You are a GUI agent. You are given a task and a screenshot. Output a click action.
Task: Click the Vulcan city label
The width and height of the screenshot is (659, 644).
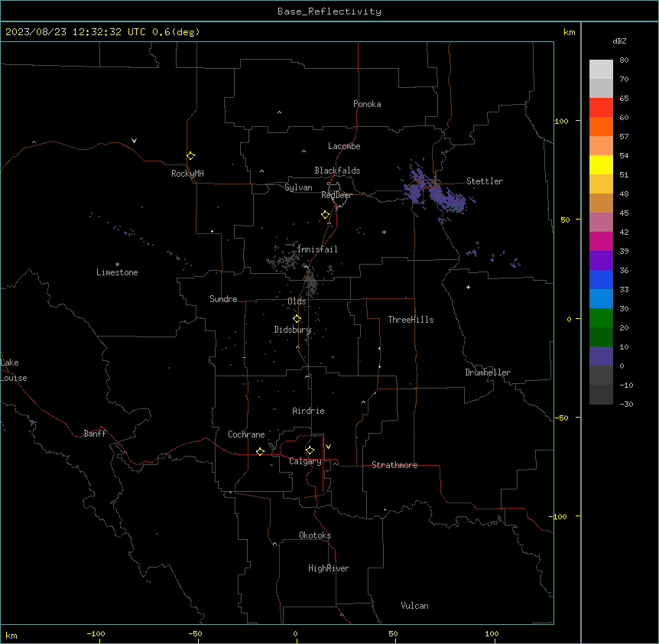(415, 606)
